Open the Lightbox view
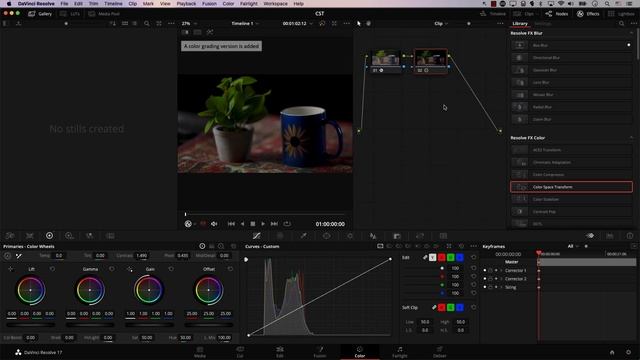Image resolution: width=640 pixels, height=360 pixels. [621, 13]
